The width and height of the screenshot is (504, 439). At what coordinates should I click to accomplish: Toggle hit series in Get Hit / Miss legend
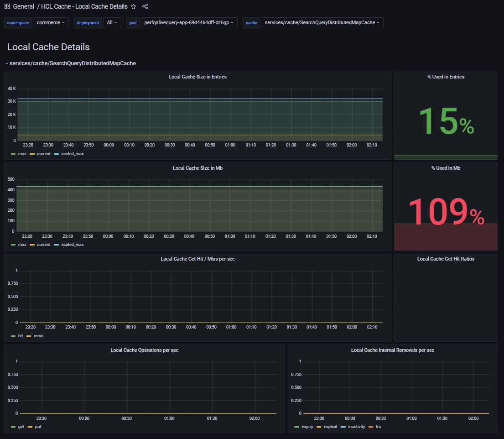(x=20, y=336)
